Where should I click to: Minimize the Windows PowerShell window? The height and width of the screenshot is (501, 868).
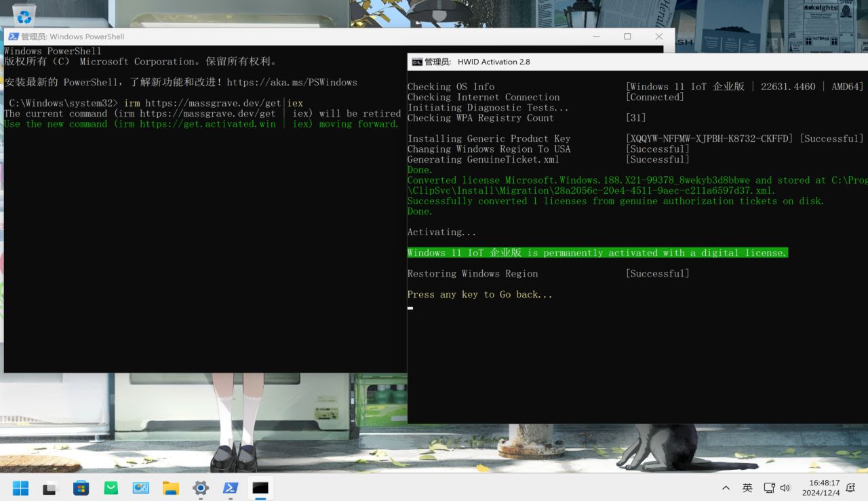coord(596,37)
